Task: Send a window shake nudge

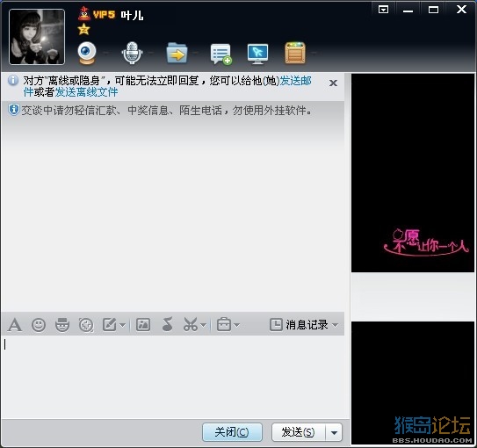Action: click(86, 325)
